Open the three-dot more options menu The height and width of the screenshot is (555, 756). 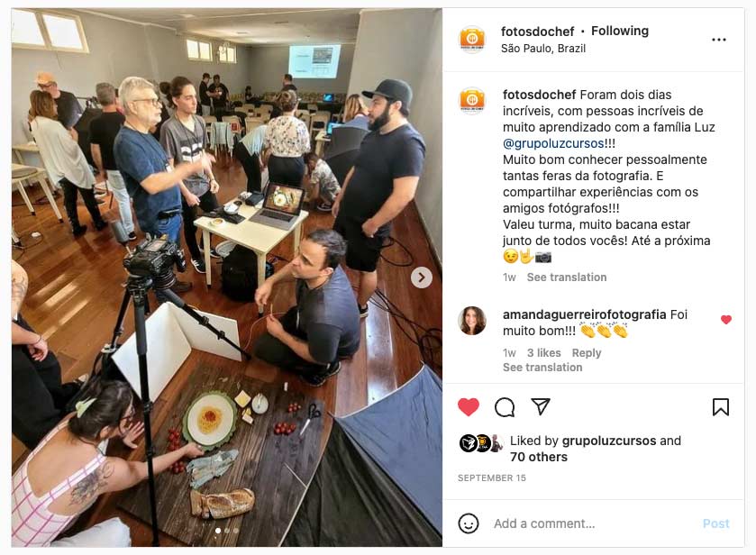(719, 40)
